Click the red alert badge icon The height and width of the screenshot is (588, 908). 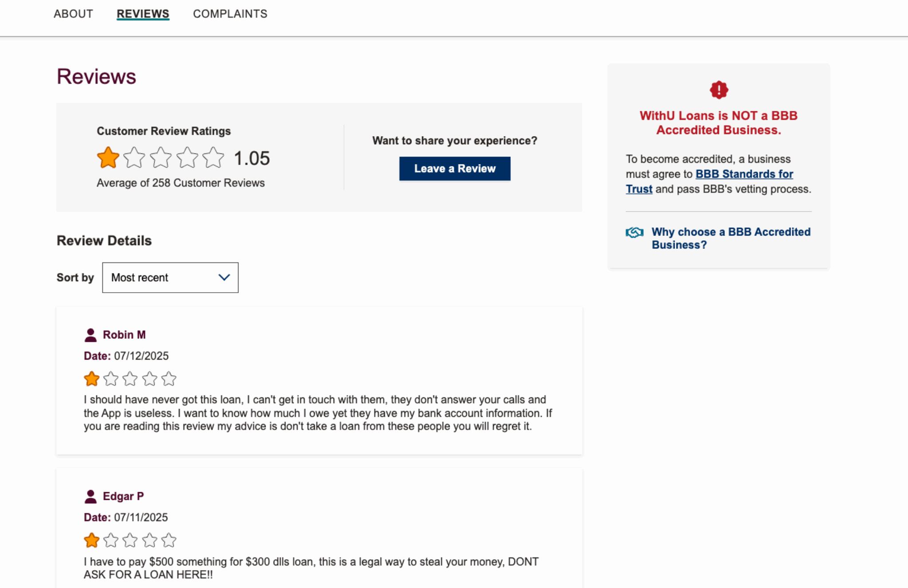[718, 89]
